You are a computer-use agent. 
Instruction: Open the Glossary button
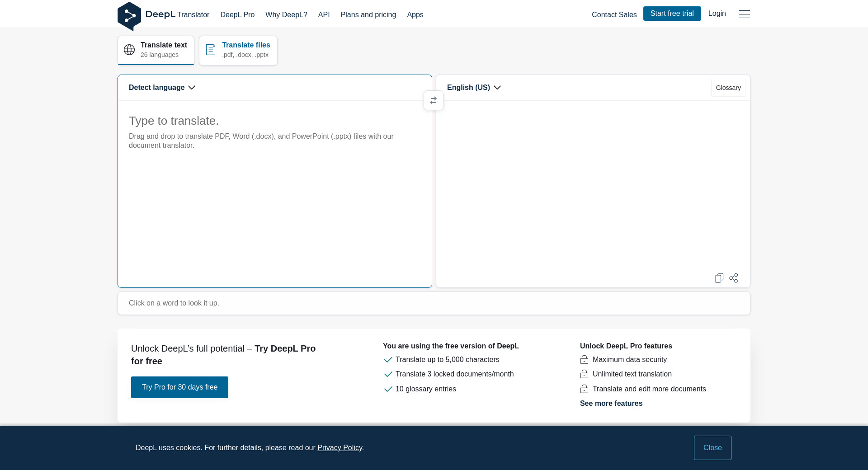[728, 88]
